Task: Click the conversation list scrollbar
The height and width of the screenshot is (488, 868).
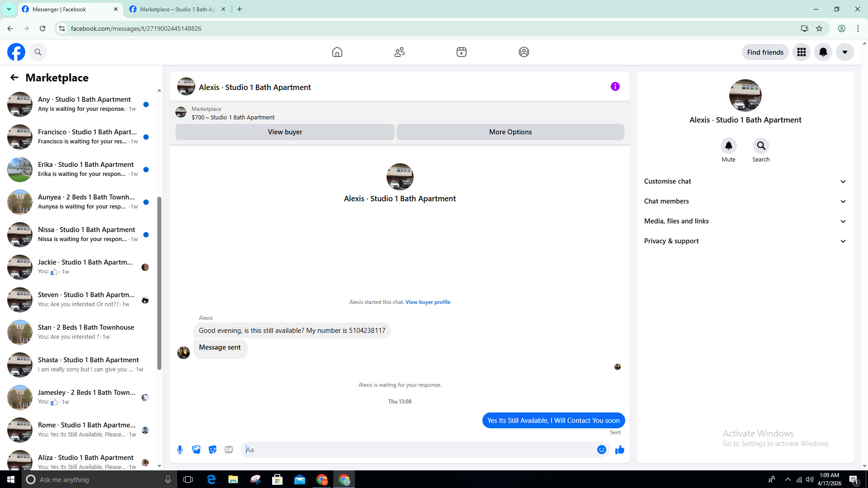Action: pos(159,283)
